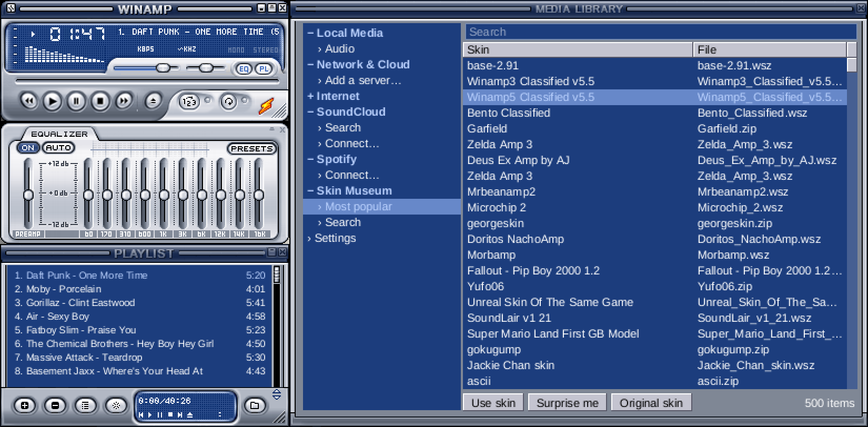
Task: Toggle the equalizer AUTO button
Action: (x=58, y=148)
